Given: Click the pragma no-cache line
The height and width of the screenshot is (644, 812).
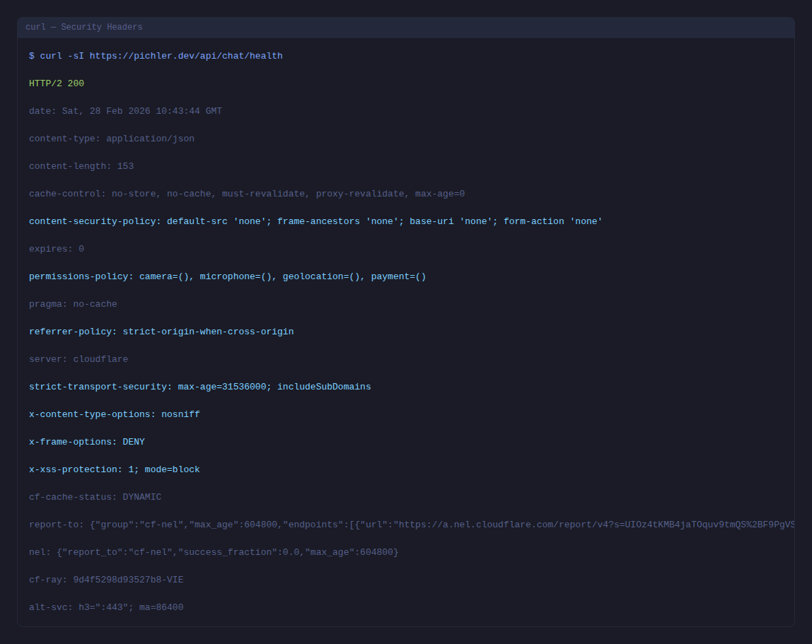Looking at the screenshot, I should click(x=73, y=304).
